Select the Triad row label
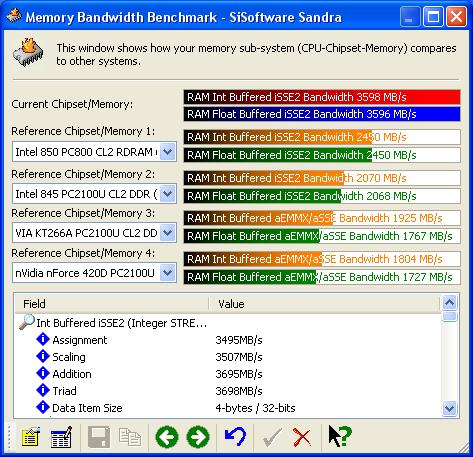This screenshot has height=457, width=473. pos(64,391)
